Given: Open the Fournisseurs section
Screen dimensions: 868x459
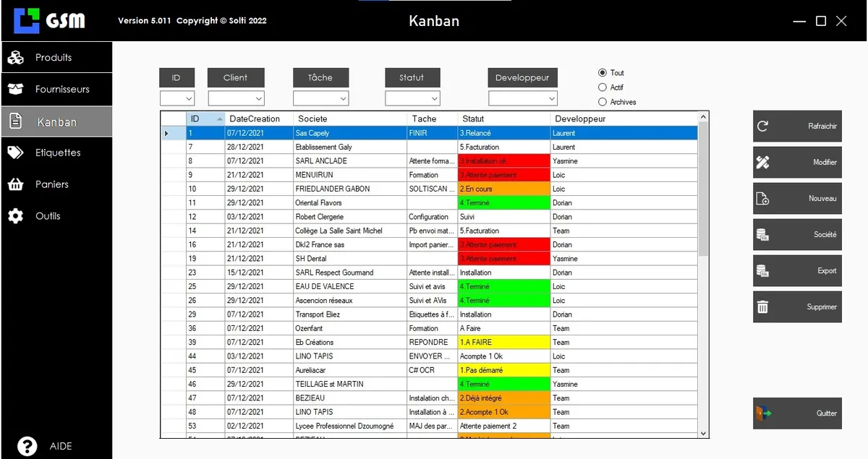Looking at the screenshot, I should coord(56,89).
